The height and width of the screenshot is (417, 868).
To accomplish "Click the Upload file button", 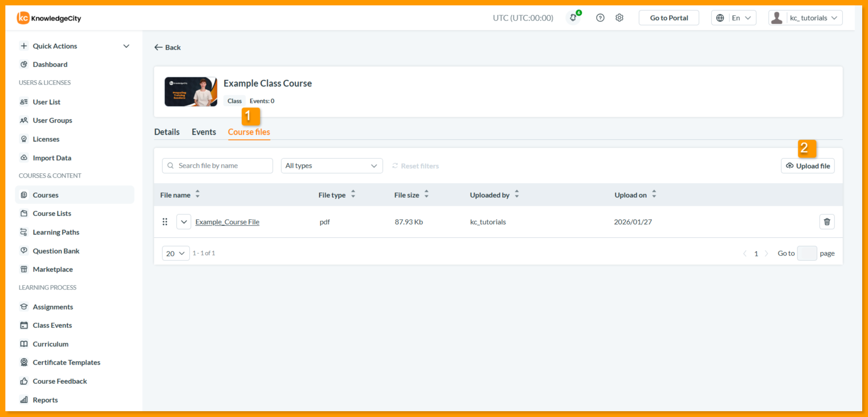I will [x=808, y=166].
